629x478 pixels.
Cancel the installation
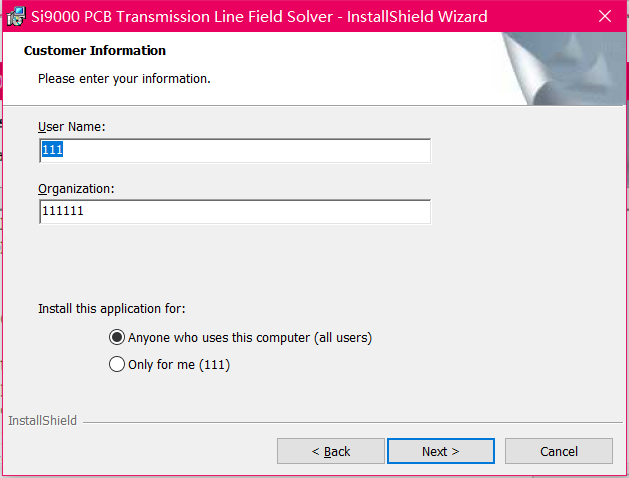coord(559,451)
